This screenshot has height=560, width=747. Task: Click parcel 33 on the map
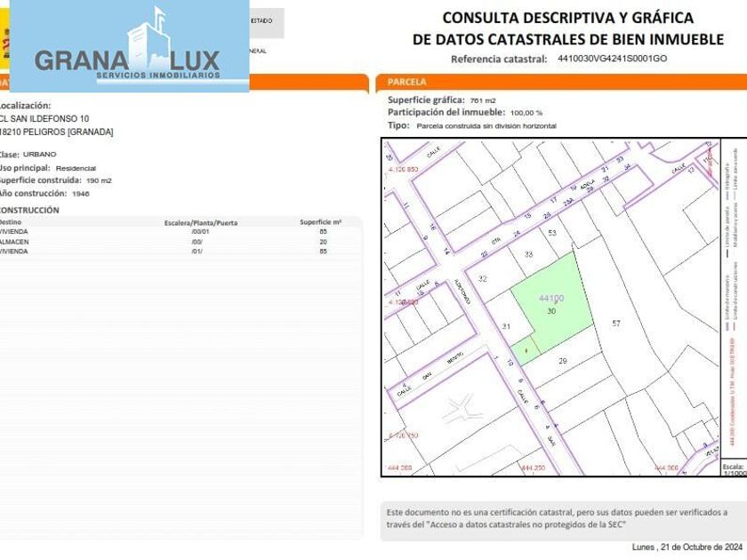coord(528,254)
